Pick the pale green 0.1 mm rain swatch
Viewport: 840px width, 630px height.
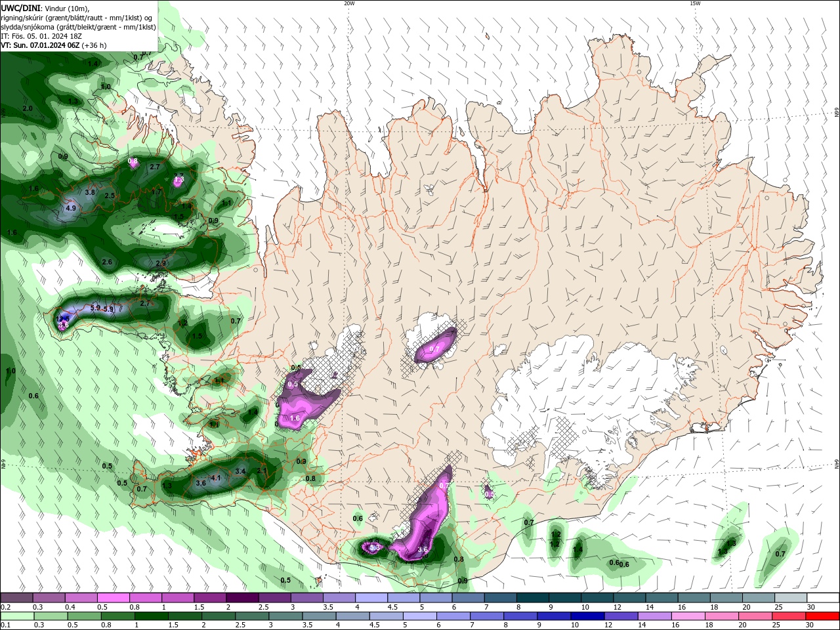point(17,616)
